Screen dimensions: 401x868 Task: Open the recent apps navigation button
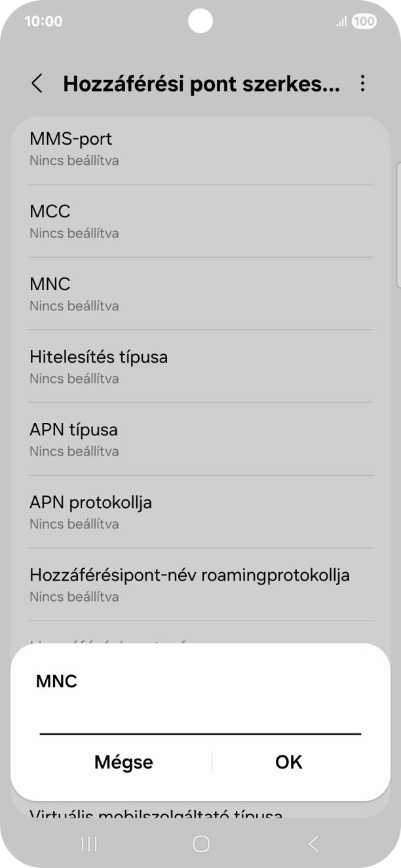coord(88,844)
